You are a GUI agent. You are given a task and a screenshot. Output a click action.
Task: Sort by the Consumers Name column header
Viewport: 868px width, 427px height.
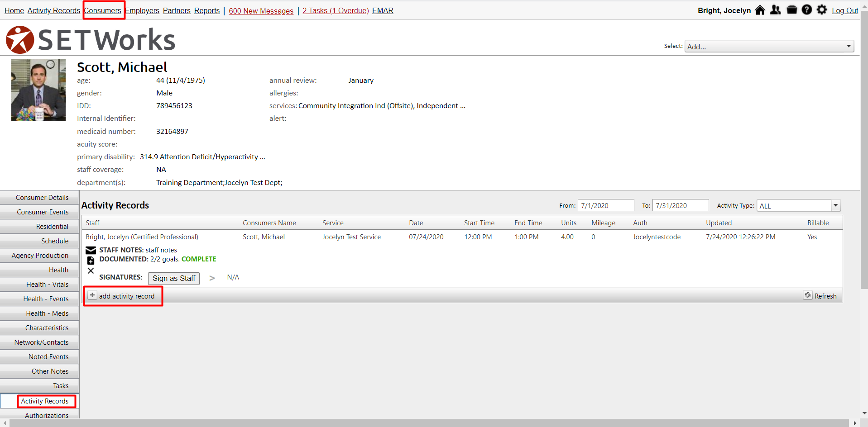coord(269,223)
